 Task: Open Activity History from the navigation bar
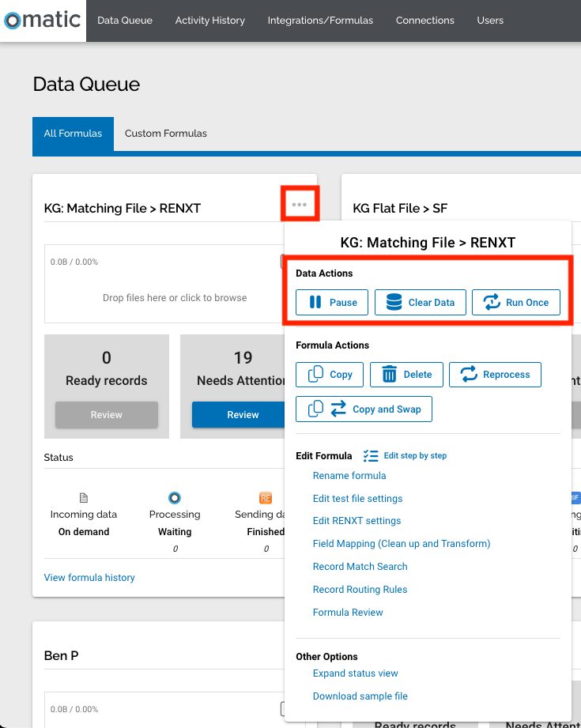(209, 21)
